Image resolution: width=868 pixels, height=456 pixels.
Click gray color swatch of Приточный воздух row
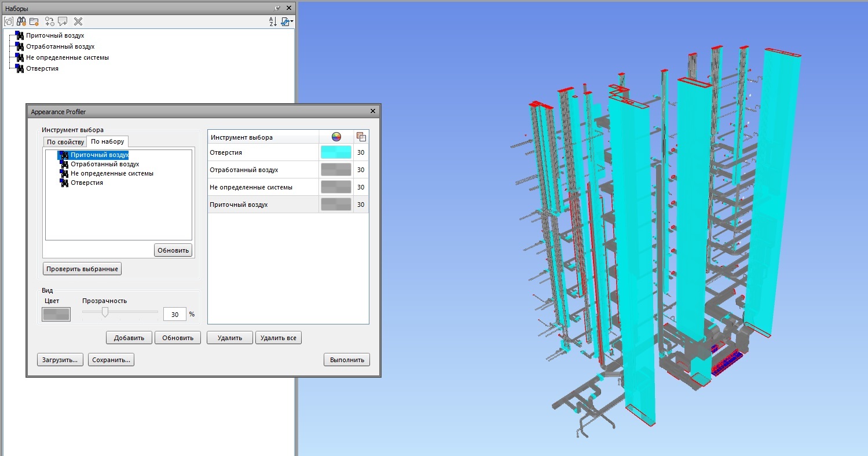point(336,205)
